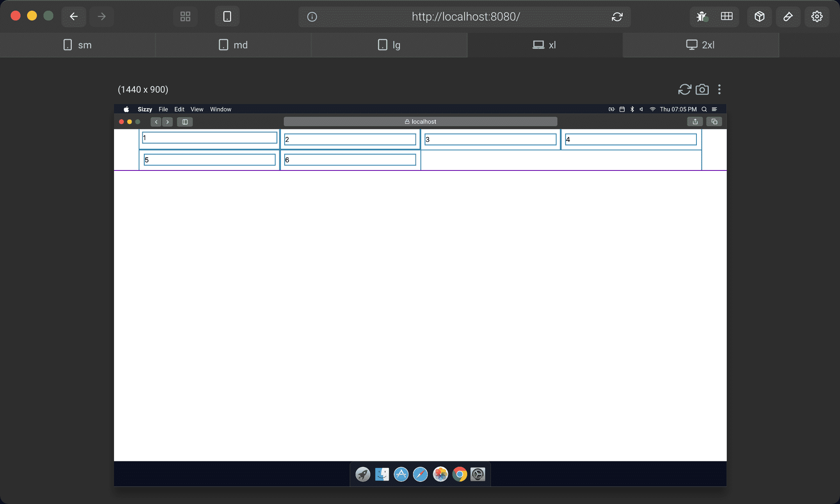Screen dimensions: 840x504
Task: Click the input box labeled 3
Action: [491, 139]
